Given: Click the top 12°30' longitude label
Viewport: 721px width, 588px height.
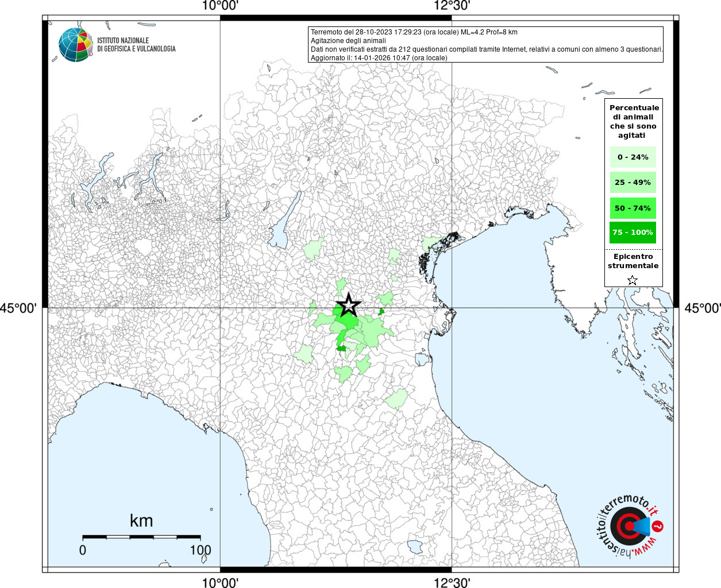Looking at the screenshot, I should pyautogui.click(x=452, y=6).
